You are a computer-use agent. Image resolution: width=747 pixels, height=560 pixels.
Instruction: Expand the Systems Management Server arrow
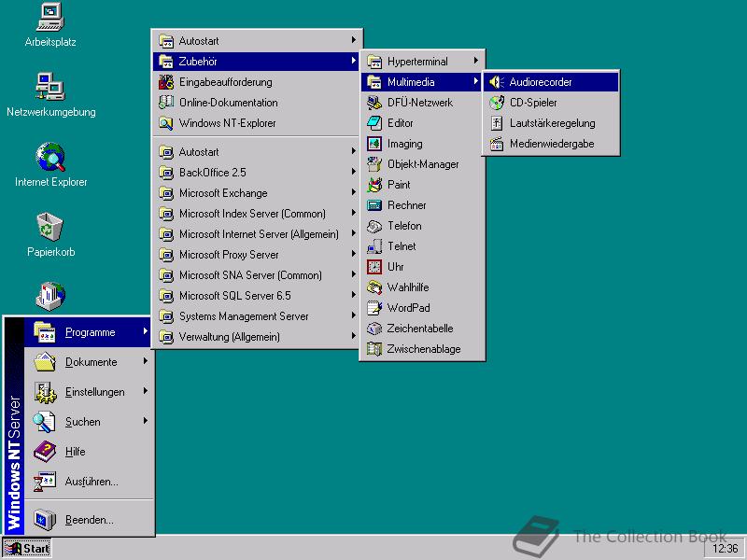354,315
